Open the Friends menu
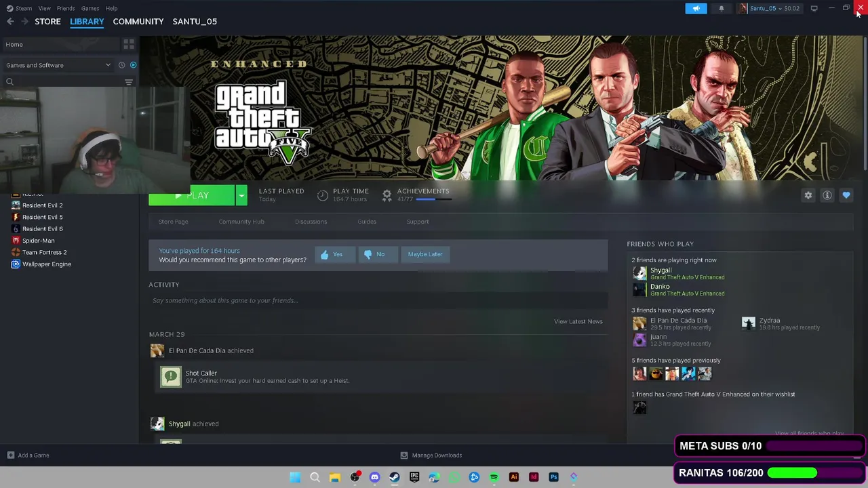Screen dimensions: 868x488 tap(66, 8)
